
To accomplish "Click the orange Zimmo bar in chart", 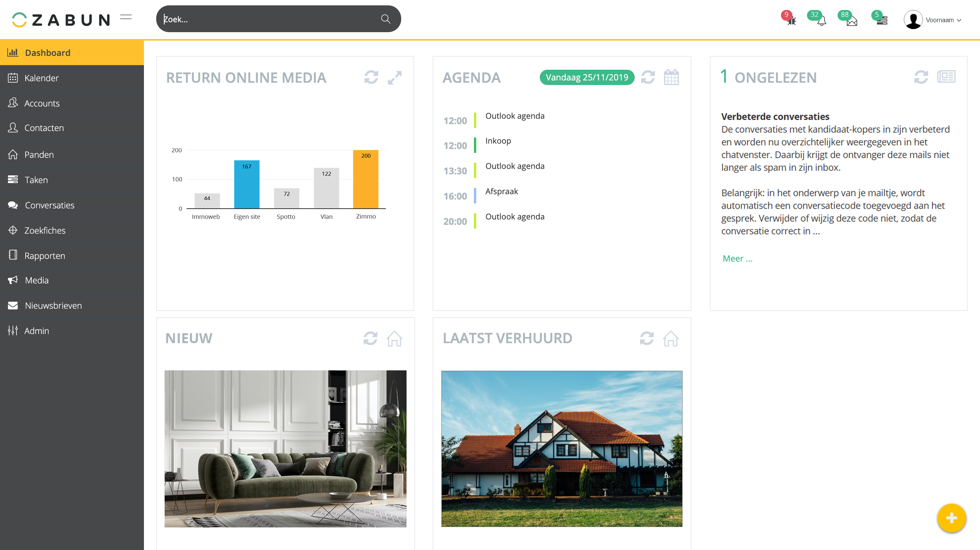I will pos(366,179).
